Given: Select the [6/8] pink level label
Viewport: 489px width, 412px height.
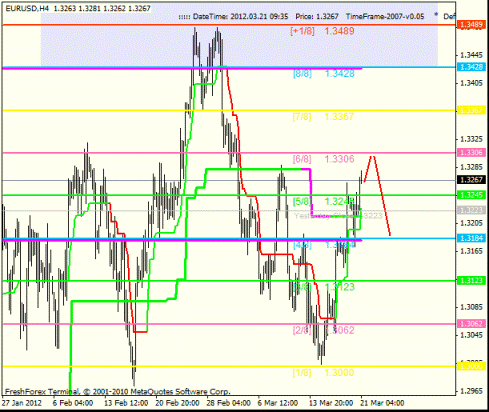Looking at the screenshot, I should (x=302, y=159).
